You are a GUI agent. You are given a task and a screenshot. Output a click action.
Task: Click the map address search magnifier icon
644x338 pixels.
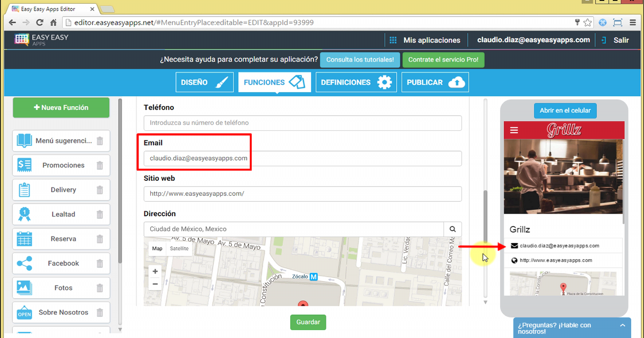(x=452, y=229)
